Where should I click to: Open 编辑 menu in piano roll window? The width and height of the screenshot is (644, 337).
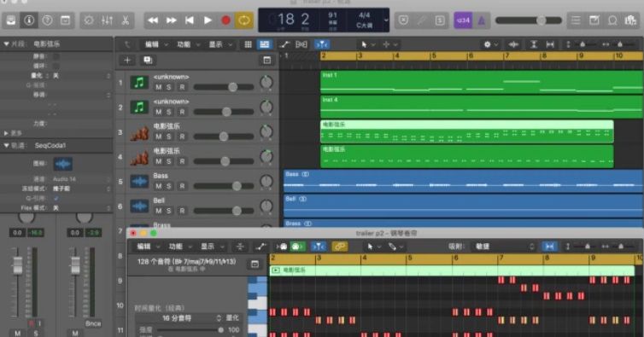coord(148,247)
